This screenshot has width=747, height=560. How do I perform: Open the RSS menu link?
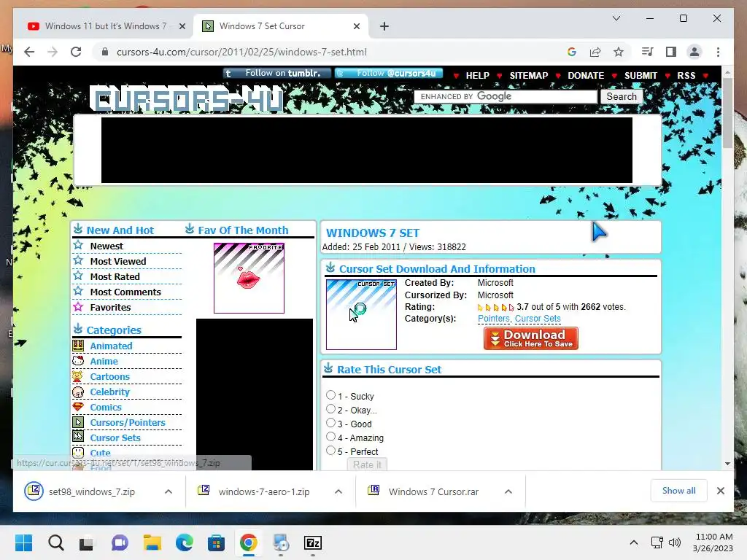(x=686, y=76)
